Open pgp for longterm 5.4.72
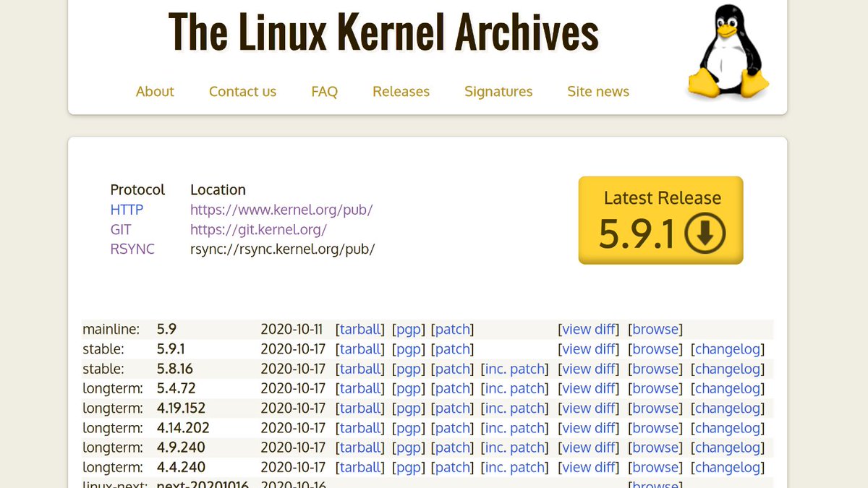Screen dimensions: 868x488 tap(409, 388)
